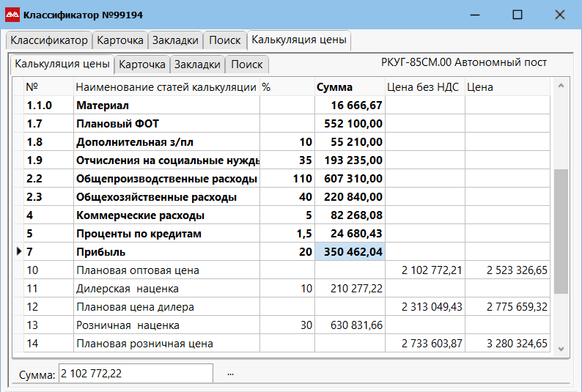
Task: Click Плановая розничная цена price 3 280 324,65
Action: click(507, 344)
